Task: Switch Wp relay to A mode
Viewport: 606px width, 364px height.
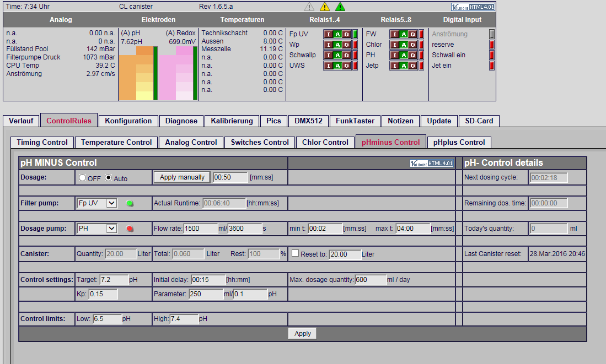Action: click(338, 45)
